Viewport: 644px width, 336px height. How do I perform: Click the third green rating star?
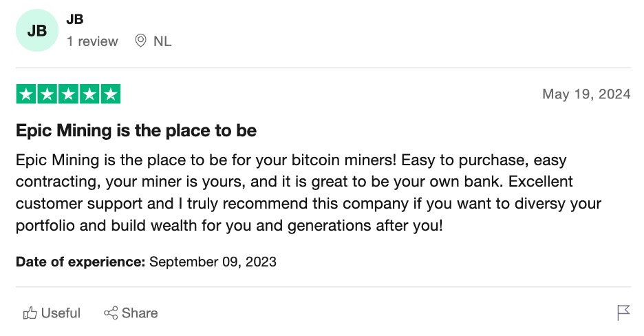pos(68,94)
